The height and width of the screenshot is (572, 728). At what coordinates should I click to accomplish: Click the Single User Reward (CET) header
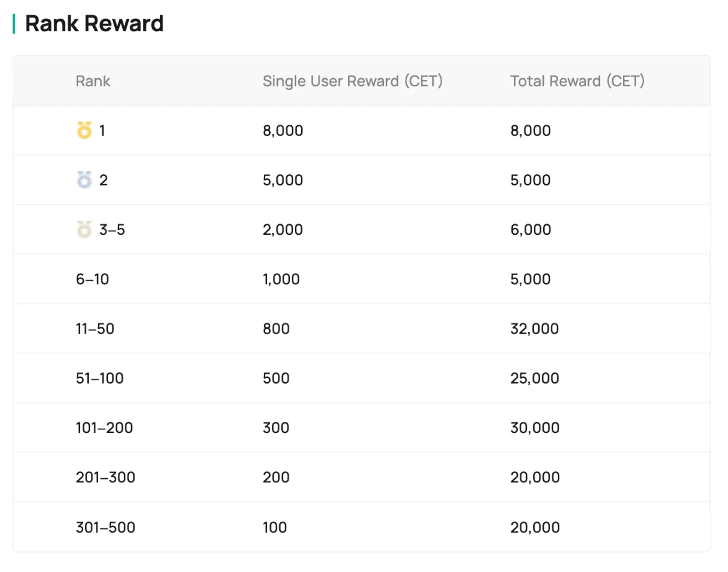(353, 81)
